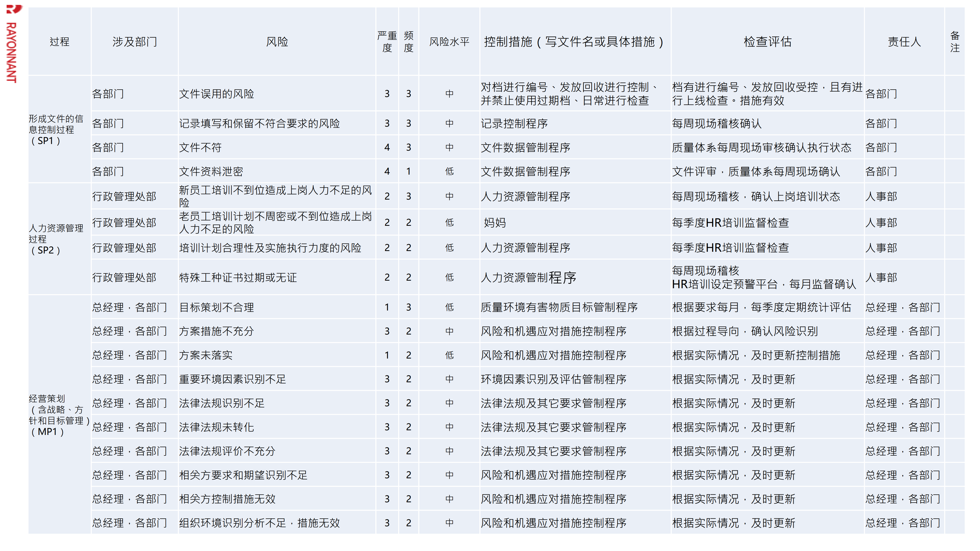
Task: Click the 法律法规评价不充分 cell
Action: click(277, 451)
